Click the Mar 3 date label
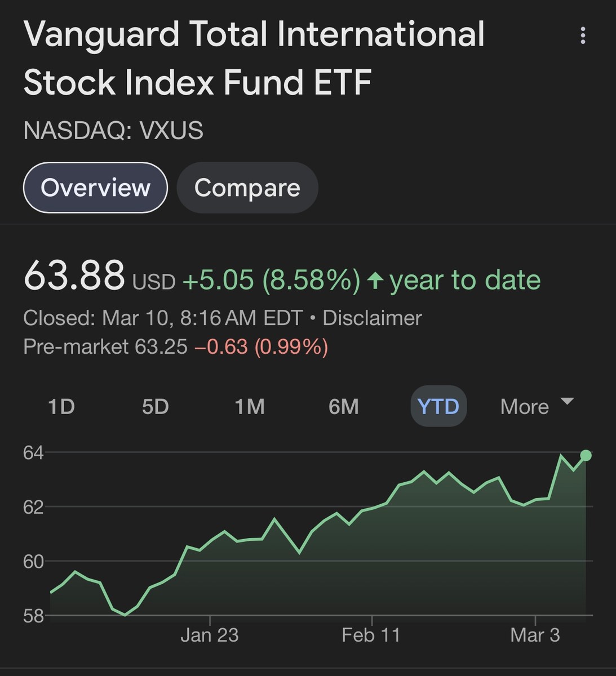 pyautogui.click(x=535, y=635)
